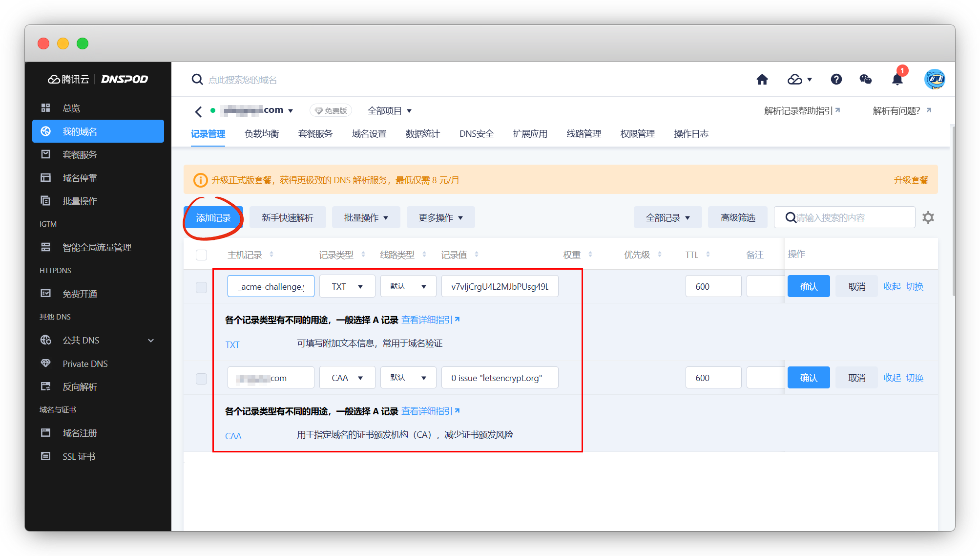This screenshot has width=980, height=556.
Task: Check the CAA record row checkbox
Action: pyautogui.click(x=201, y=378)
